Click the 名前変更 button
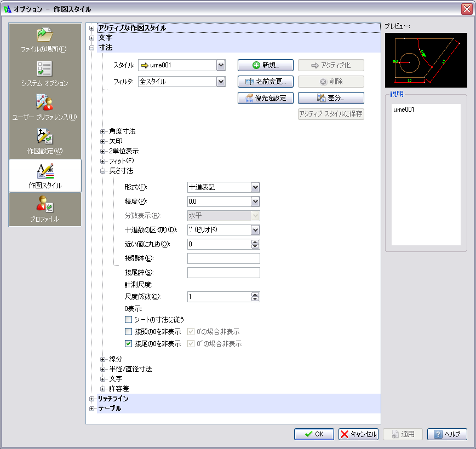 (265, 81)
